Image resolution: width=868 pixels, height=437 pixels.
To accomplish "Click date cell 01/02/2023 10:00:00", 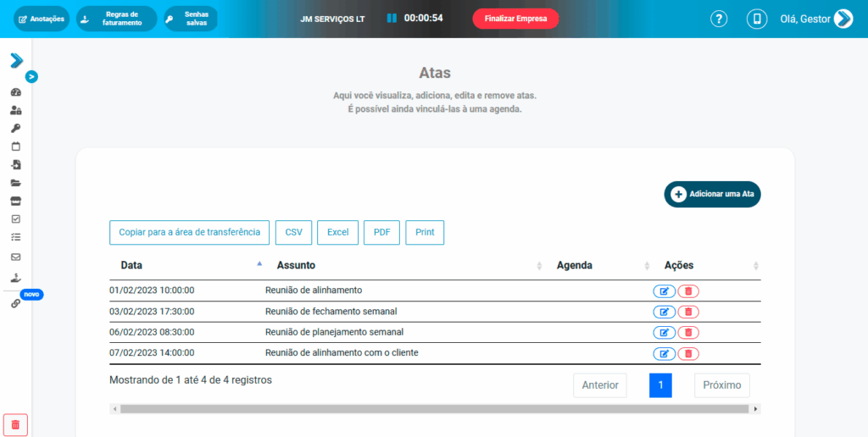I will pyautogui.click(x=152, y=290).
